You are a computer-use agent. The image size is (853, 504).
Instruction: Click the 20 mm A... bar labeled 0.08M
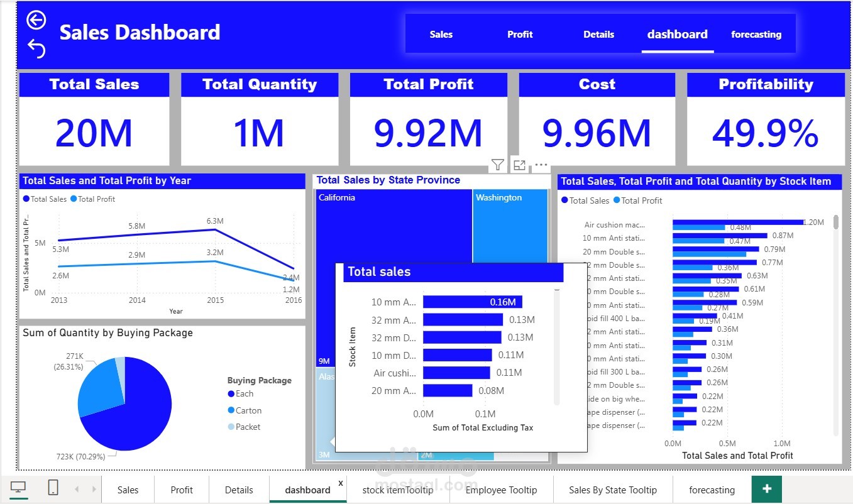pyautogui.click(x=448, y=390)
